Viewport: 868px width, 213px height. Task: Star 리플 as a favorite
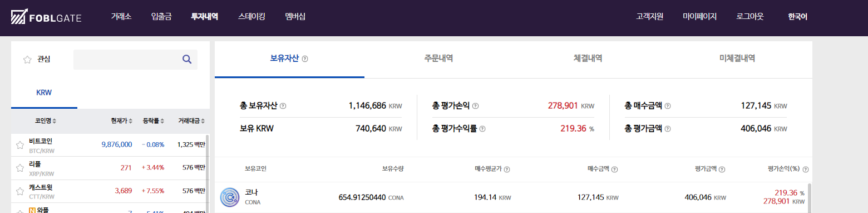point(19,168)
